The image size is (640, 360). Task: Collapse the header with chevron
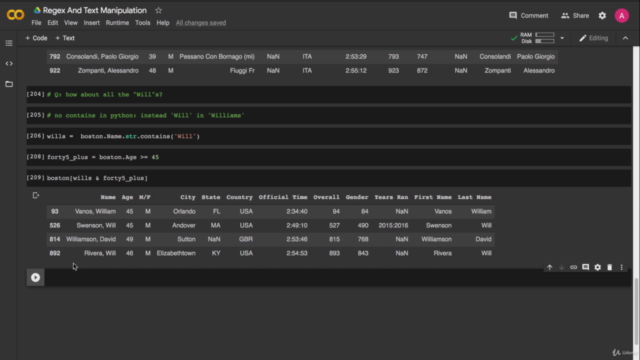click(x=625, y=38)
